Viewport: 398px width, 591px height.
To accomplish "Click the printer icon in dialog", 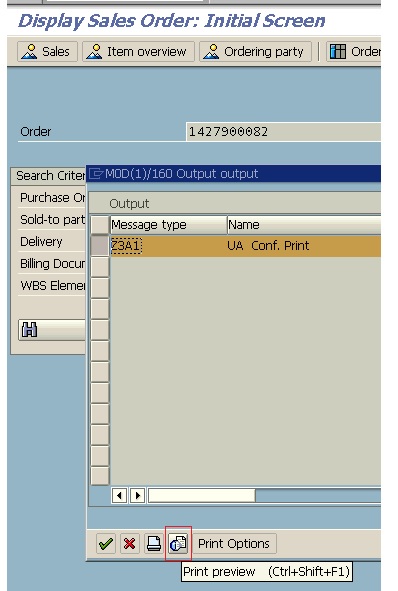I will 154,544.
